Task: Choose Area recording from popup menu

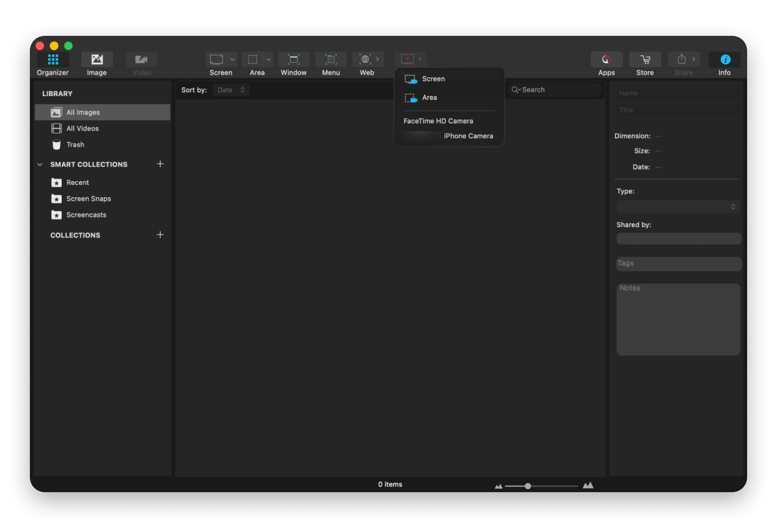Action: [449, 98]
